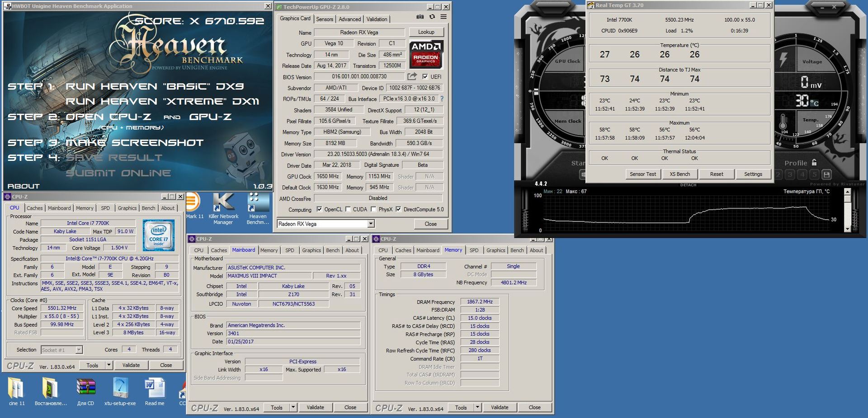Click Afterburner graph scrollbar up arrow

848,192
